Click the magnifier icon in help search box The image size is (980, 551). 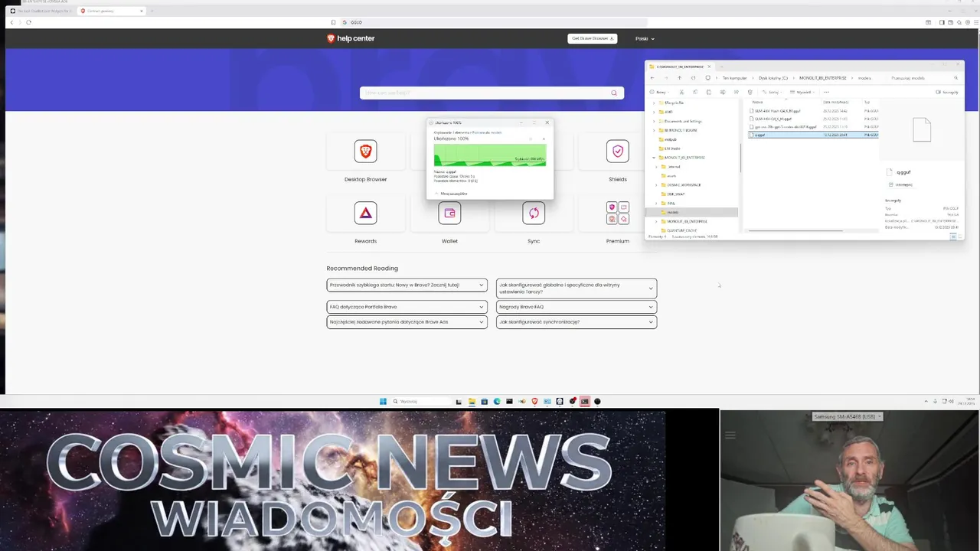coord(613,93)
